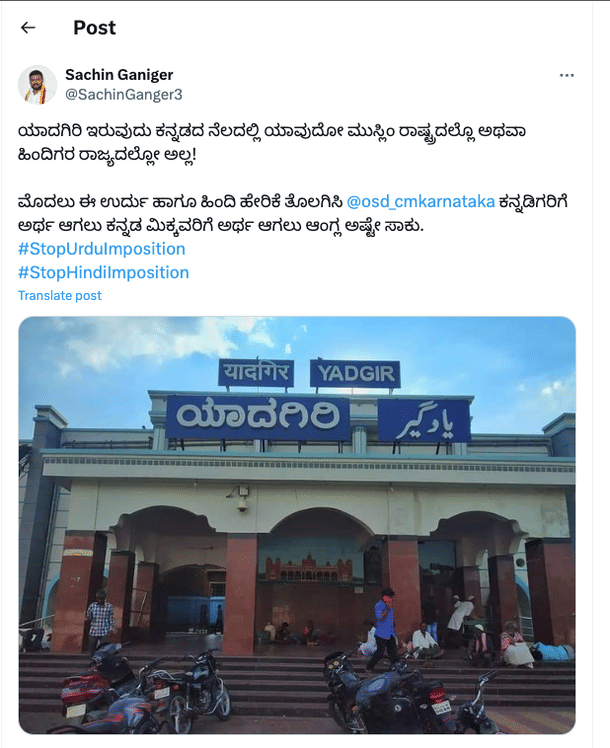This screenshot has width=610, height=748.
Task: Select the security camera under the station roof
Action: (242, 499)
